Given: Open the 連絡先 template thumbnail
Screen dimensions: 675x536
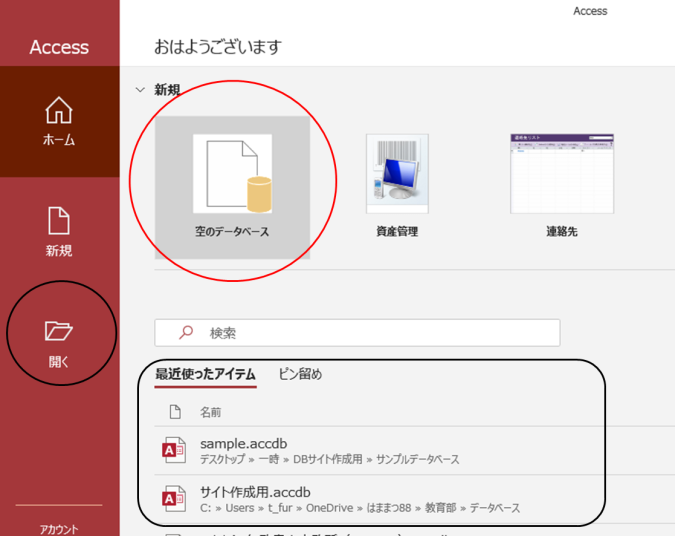Looking at the screenshot, I should click(561, 173).
